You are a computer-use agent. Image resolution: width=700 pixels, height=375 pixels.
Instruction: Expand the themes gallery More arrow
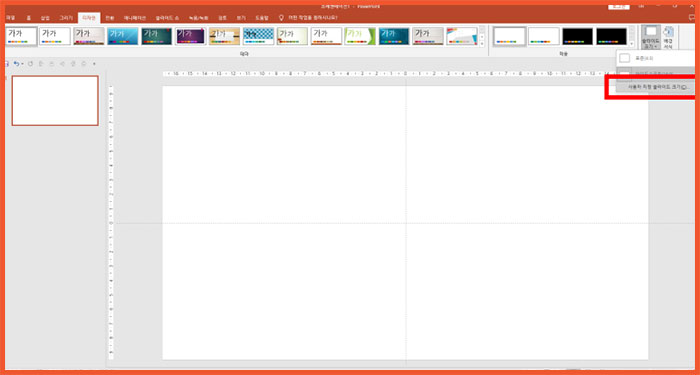(482, 44)
